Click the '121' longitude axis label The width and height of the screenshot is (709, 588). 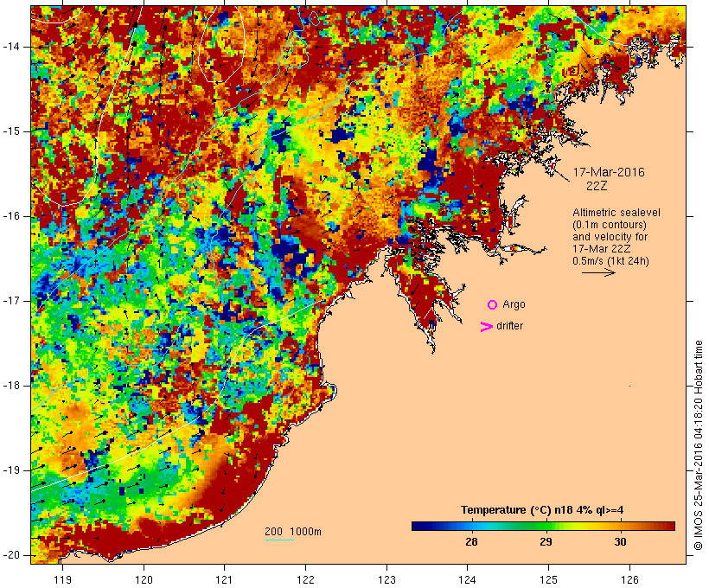225,579
